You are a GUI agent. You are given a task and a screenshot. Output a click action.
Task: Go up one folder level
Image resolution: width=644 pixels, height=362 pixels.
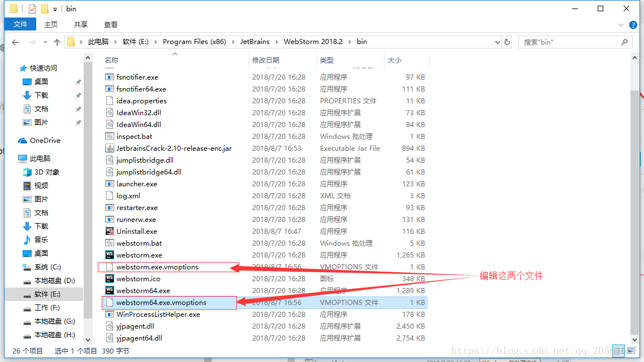[57, 42]
